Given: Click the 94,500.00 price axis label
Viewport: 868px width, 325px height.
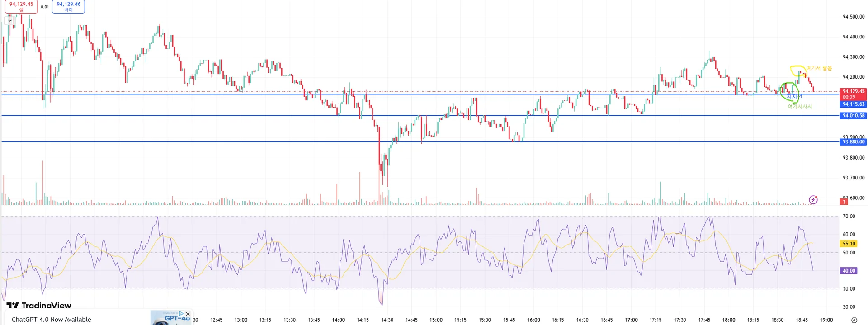Looking at the screenshot, I should pos(854,17).
